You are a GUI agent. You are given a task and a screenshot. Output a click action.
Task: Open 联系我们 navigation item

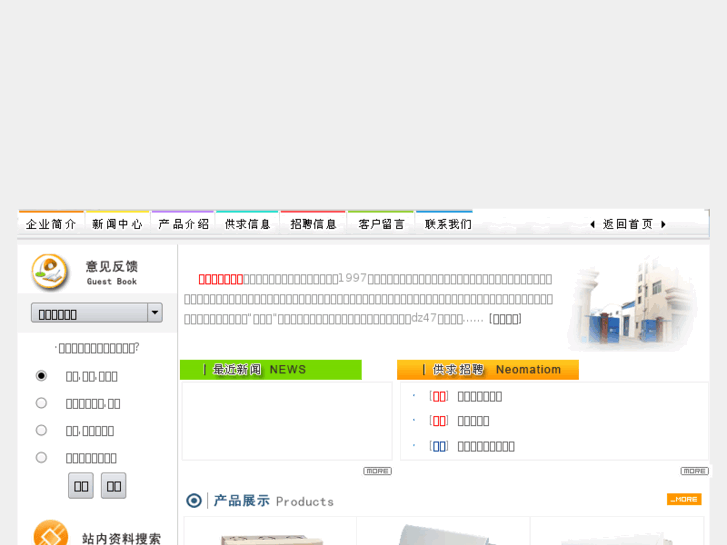coord(448,224)
